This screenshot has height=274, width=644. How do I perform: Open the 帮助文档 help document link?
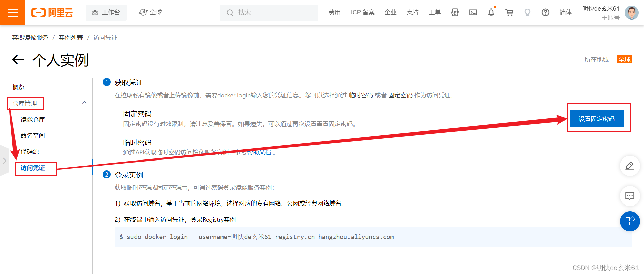coord(259,152)
